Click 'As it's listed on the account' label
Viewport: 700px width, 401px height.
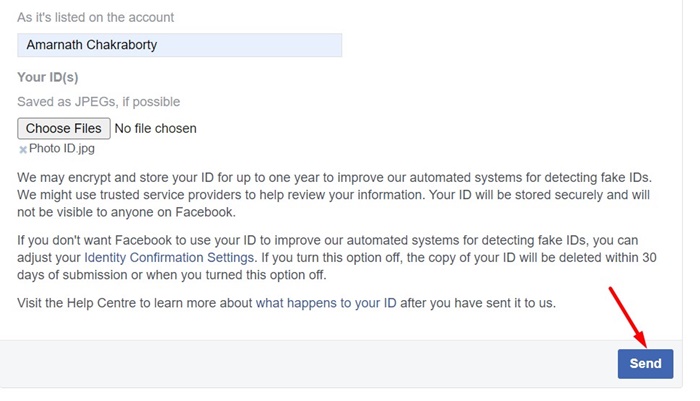tap(96, 17)
